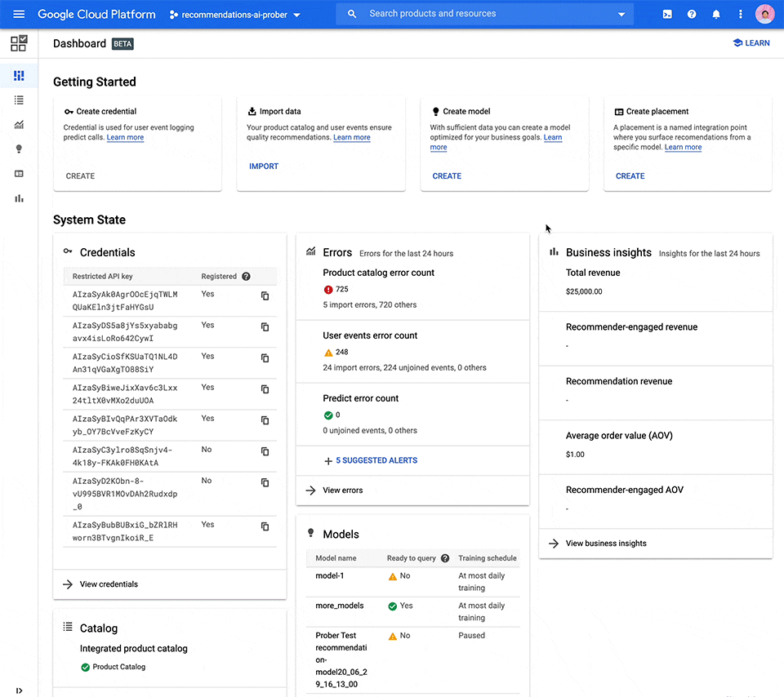Open the bar chart sidebar icon

[x=19, y=198]
